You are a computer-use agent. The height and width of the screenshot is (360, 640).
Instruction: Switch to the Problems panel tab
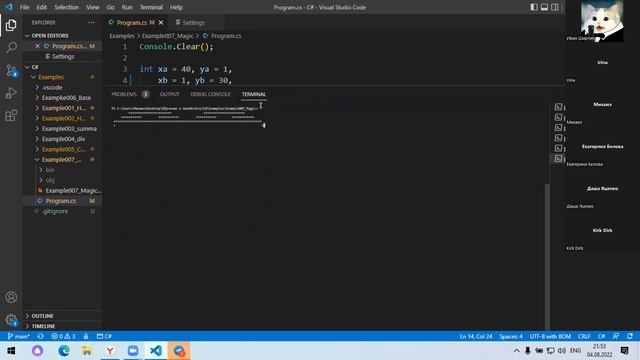pyautogui.click(x=124, y=94)
